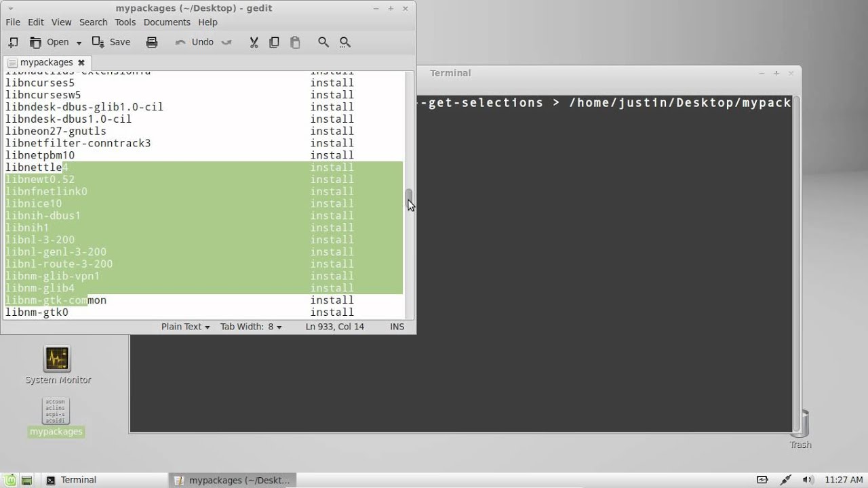Click the libnettle4 line
Image resolution: width=868 pixels, height=488 pixels.
(x=203, y=167)
